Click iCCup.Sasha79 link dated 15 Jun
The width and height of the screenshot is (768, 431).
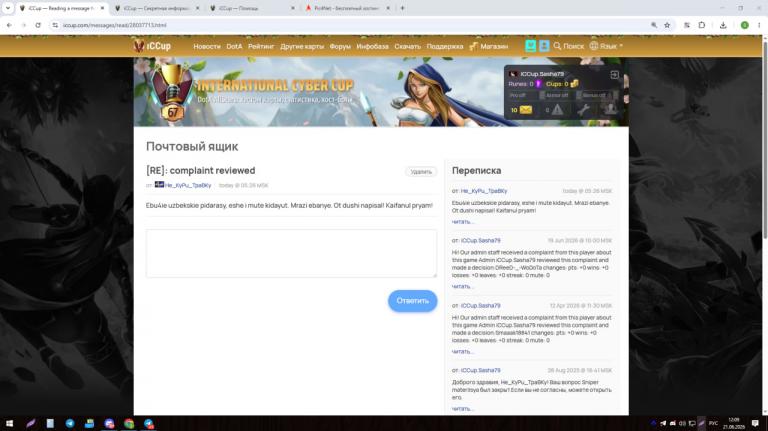pos(480,240)
